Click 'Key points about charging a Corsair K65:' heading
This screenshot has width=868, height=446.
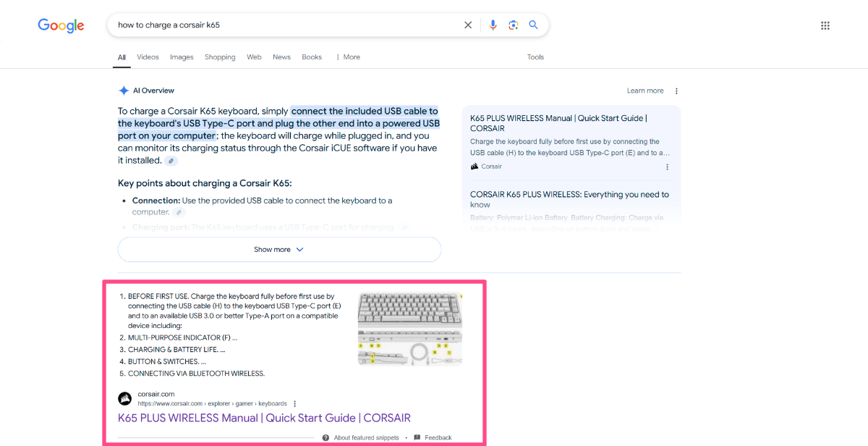click(205, 183)
